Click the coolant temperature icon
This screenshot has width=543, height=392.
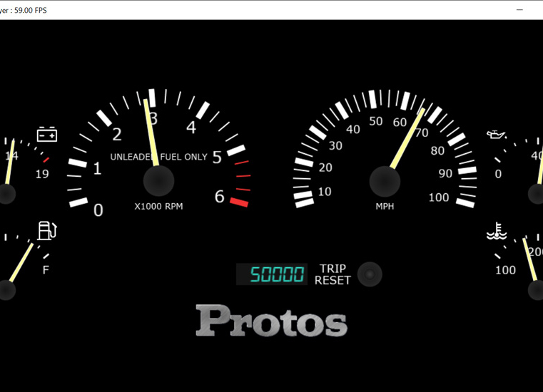(497, 232)
